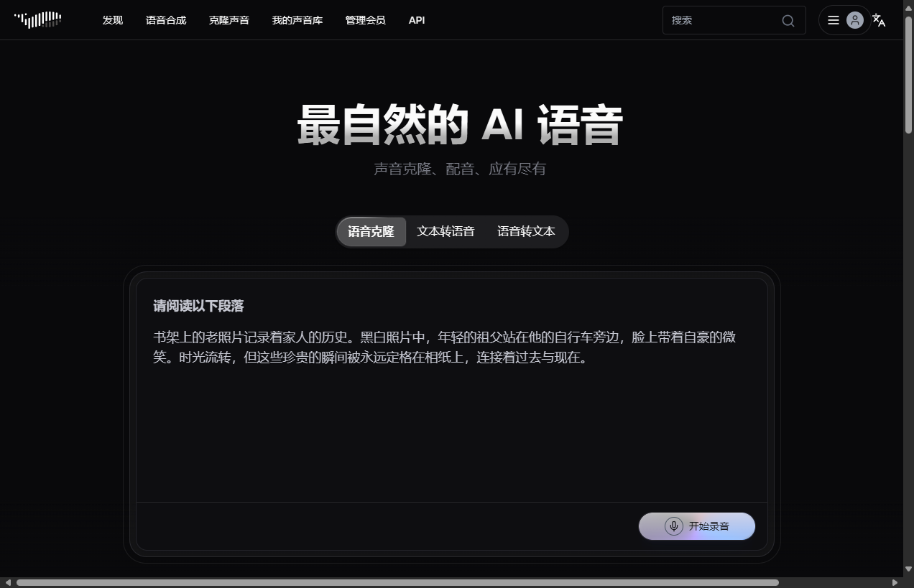Click the 管理会员 navigation link

click(x=365, y=20)
